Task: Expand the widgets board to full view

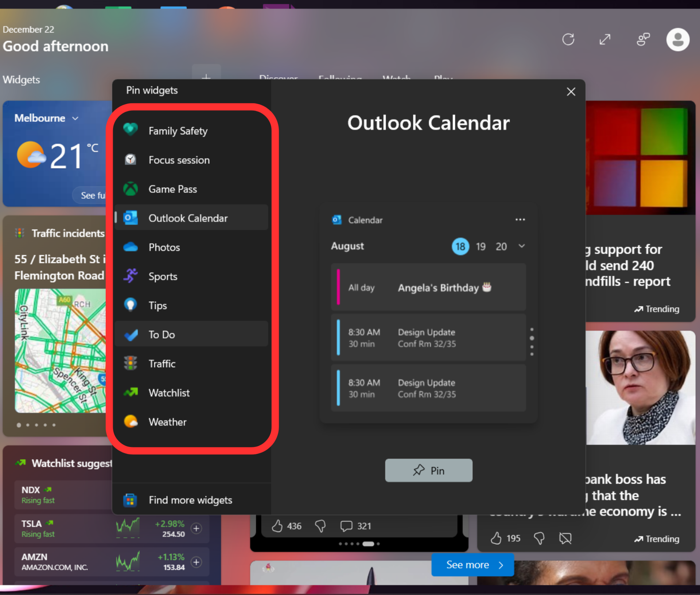Action: [605, 39]
